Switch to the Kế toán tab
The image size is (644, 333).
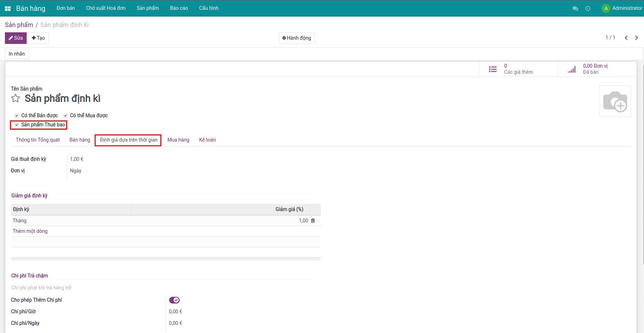(x=207, y=140)
